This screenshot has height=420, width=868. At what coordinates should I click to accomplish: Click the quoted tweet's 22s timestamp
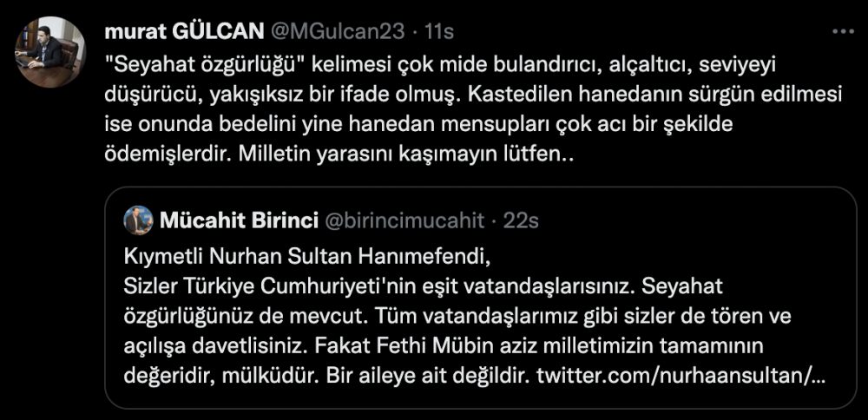[x=521, y=220]
